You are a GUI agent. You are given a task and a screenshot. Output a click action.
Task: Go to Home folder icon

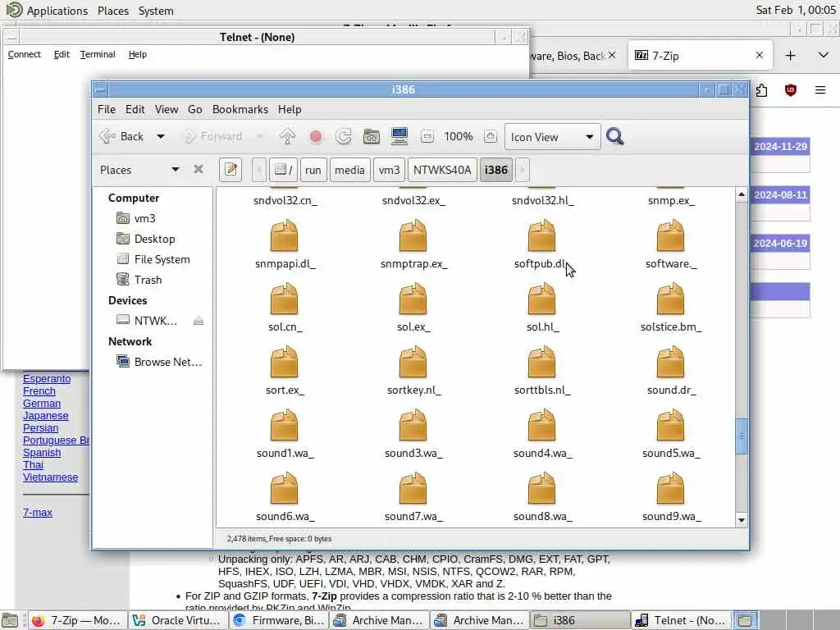point(372,137)
